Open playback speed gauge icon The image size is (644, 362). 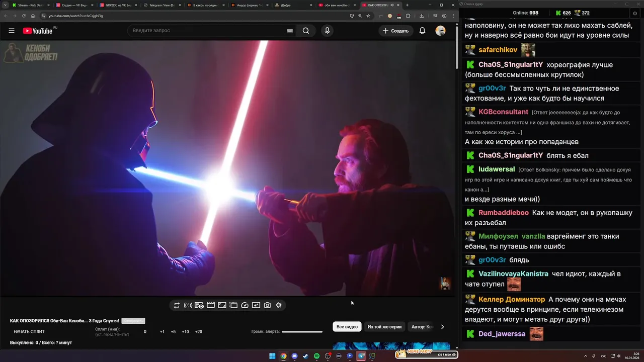pyautogui.click(x=245, y=305)
